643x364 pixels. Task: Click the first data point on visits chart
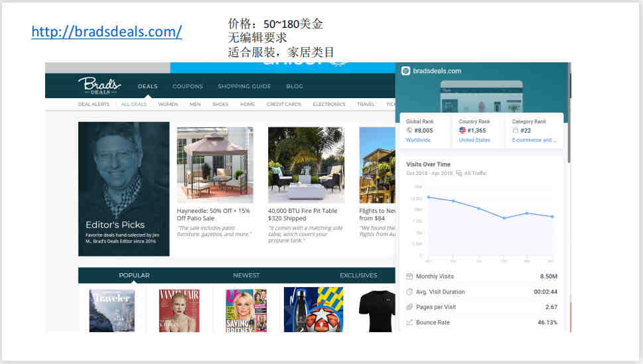(429, 198)
